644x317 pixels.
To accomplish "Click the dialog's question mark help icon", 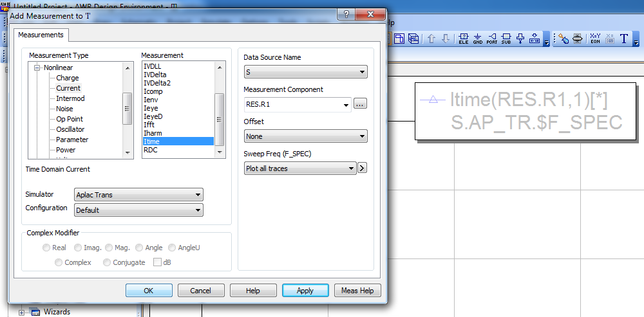I will tap(346, 14).
